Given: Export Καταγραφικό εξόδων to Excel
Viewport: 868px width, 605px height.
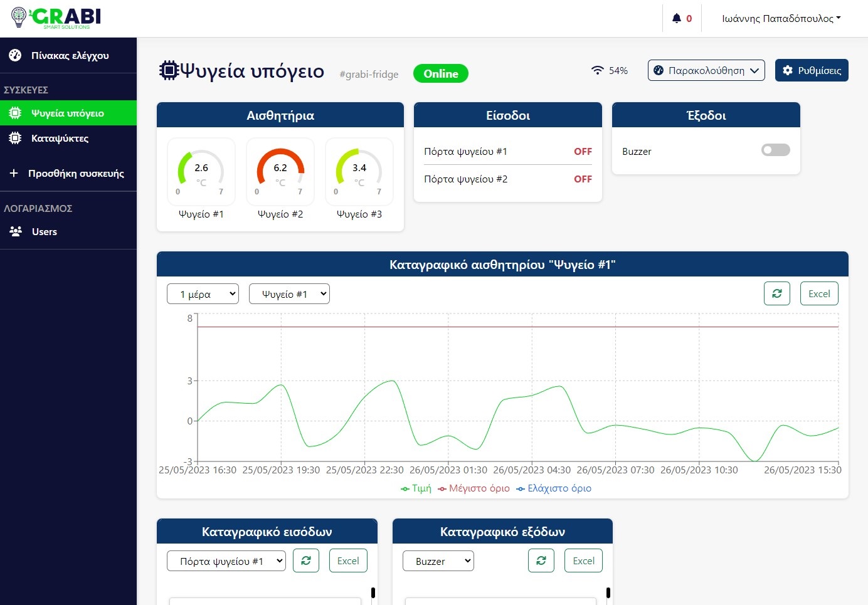Looking at the screenshot, I should [x=584, y=560].
